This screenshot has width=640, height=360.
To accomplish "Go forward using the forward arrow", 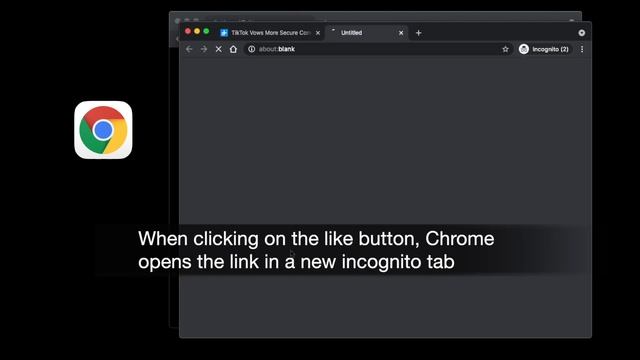I will click(x=204, y=49).
